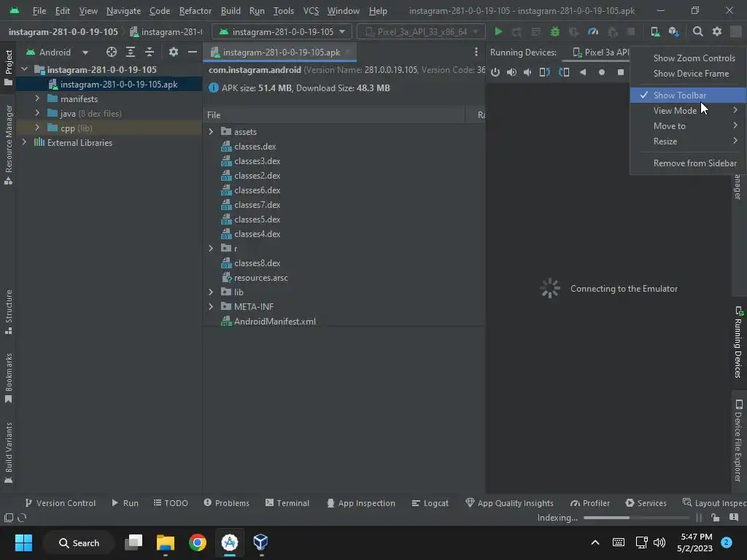Lower emulator volume with volume down icon

point(528,72)
